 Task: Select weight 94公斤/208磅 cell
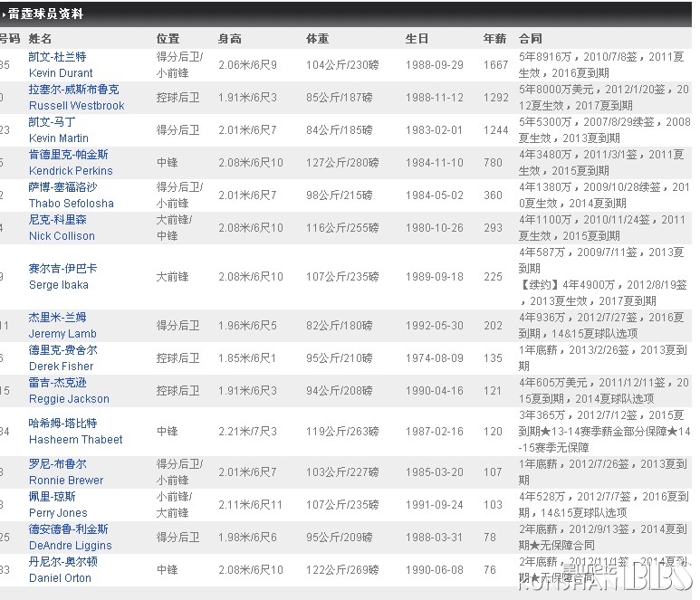[340, 390]
